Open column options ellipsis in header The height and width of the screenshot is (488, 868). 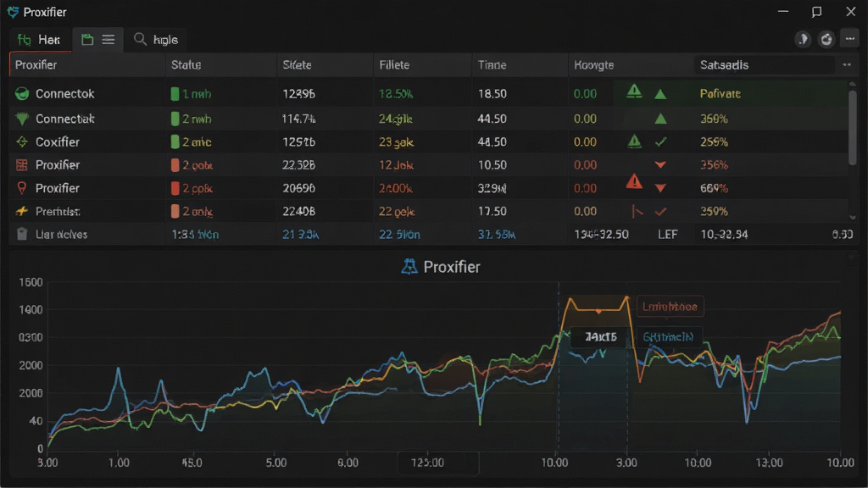pyautogui.click(x=847, y=64)
